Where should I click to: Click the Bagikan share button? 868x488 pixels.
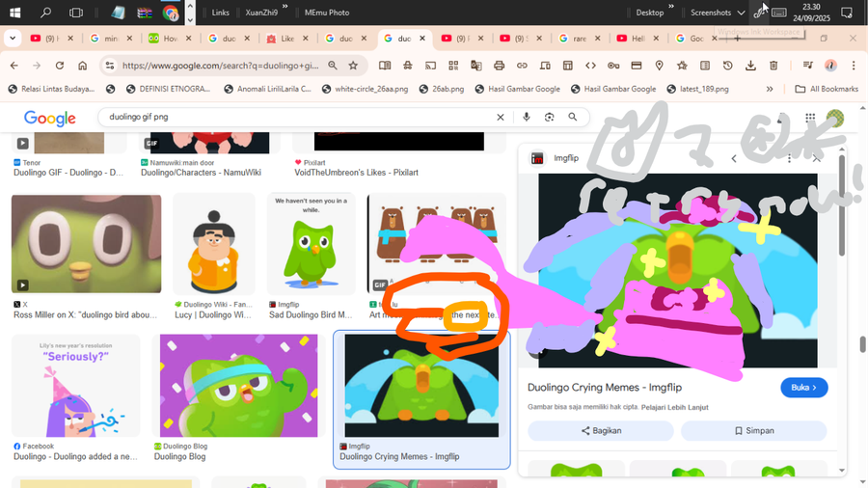(x=601, y=430)
